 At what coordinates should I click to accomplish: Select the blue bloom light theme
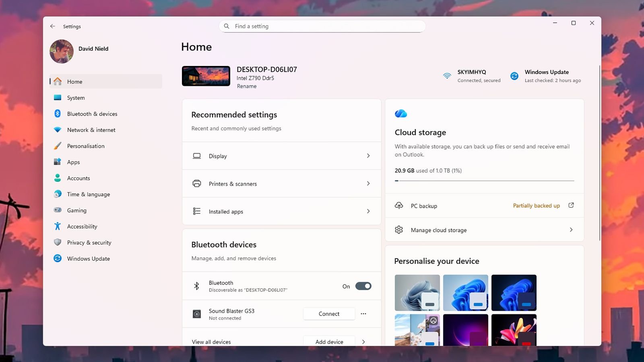(x=466, y=293)
